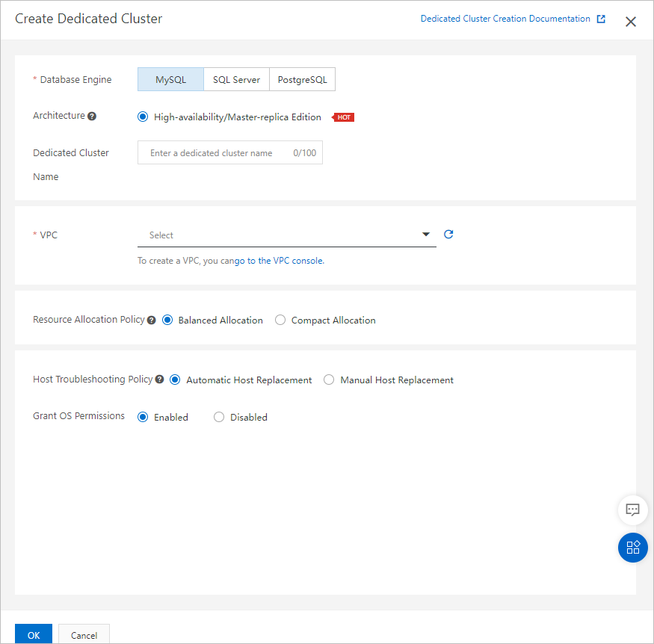Open the VPC Select dropdown

(x=287, y=235)
